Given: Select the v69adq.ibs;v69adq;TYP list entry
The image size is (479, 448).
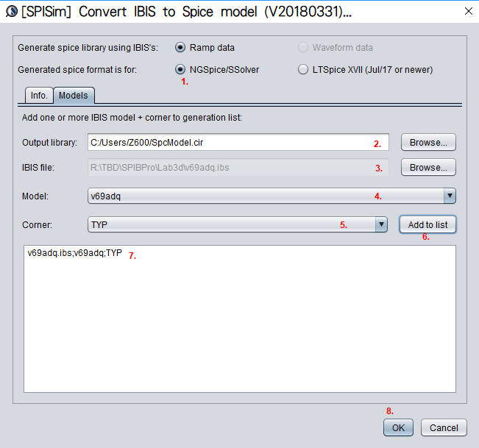Looking at the screenshot, I should (x=75, y=253).
